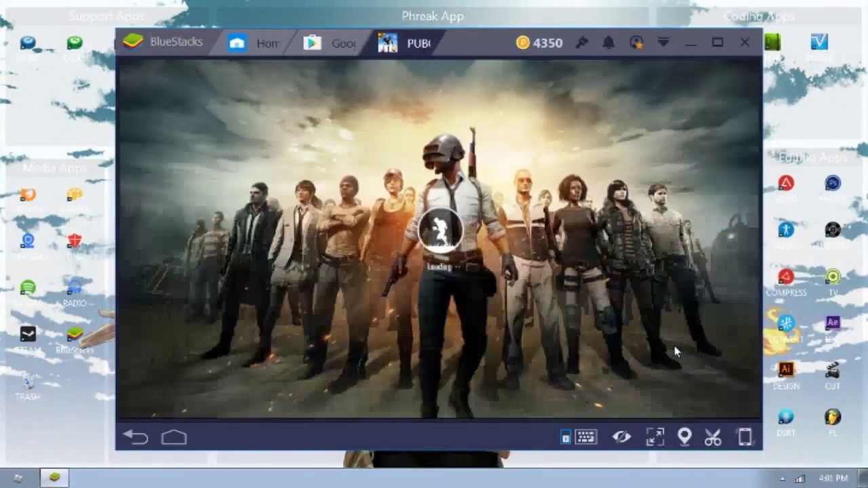Open Windows Start button
Screen dimensions: 868x488
tap(18, 478)
